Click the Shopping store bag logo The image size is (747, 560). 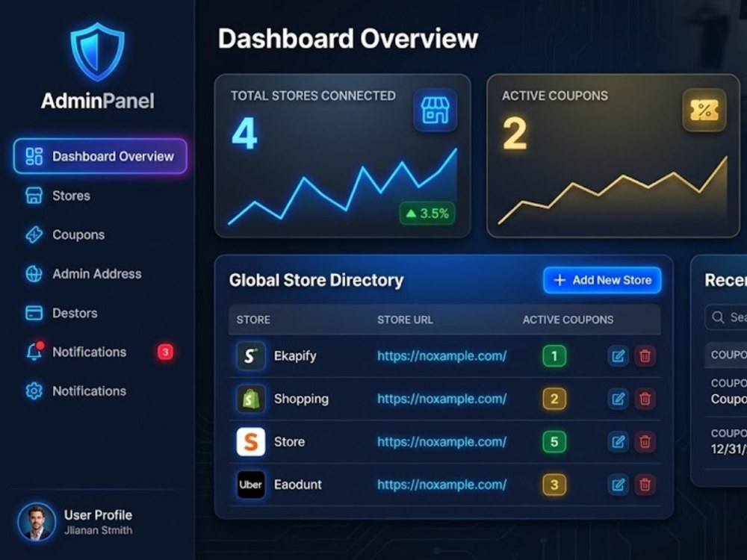tap(250, 399)
